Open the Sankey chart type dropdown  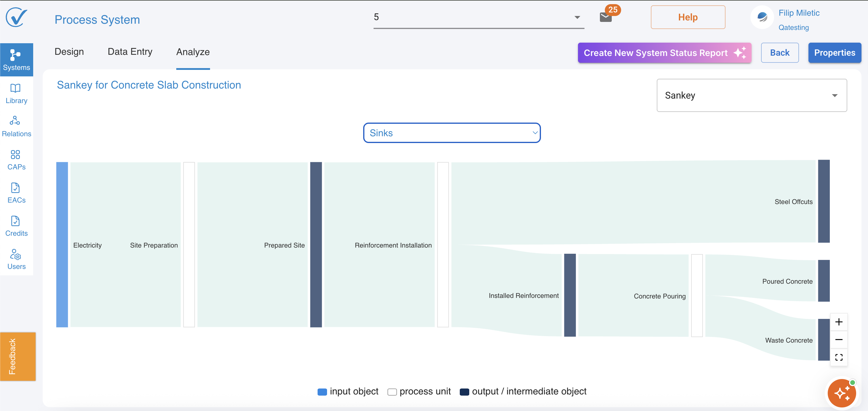pos(751,95)
